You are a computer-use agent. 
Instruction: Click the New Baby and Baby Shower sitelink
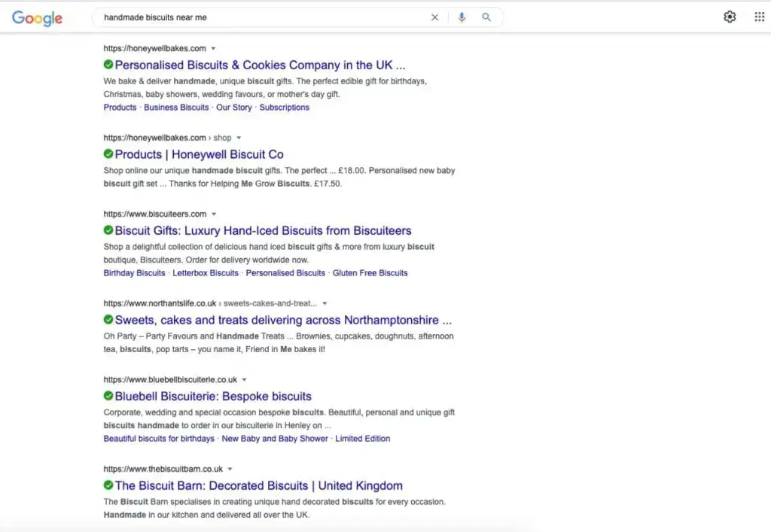(x=276, y=438)
